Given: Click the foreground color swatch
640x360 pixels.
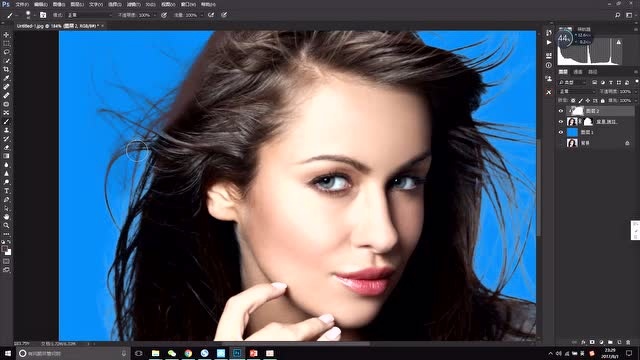Looking at the screenshot, I should 4,249.
